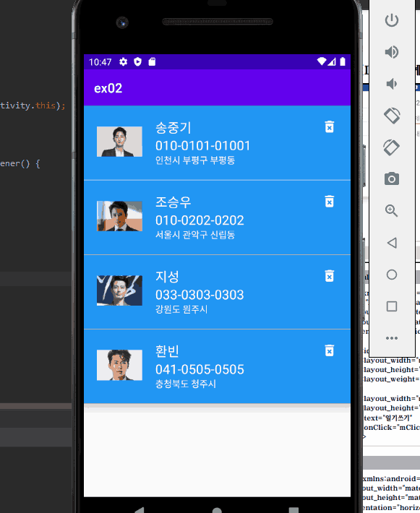This screenshot has height=513, width=420.
Task: Tap phone number 033-0303-0303
Action: tap(200, 295)
